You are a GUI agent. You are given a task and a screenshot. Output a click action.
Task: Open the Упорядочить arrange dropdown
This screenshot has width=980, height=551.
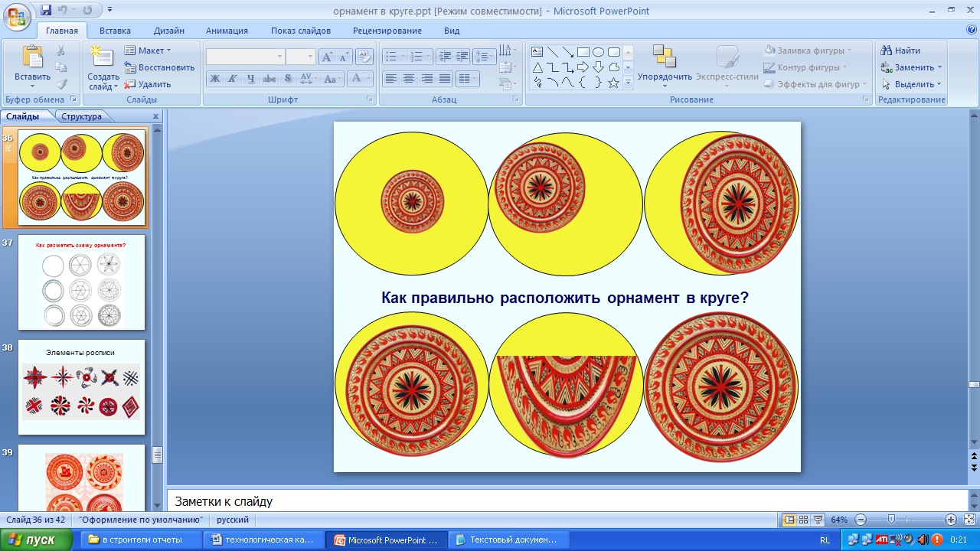[x=665, y=66]
